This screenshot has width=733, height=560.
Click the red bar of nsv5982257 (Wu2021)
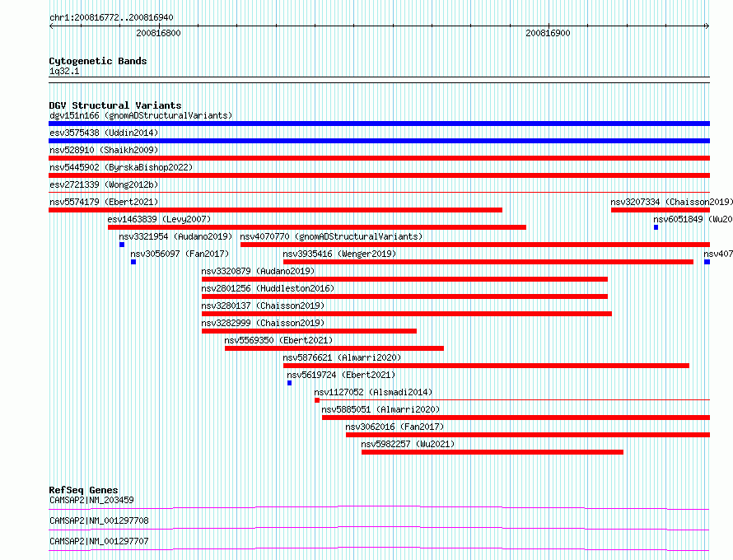(x=493, y=452)
